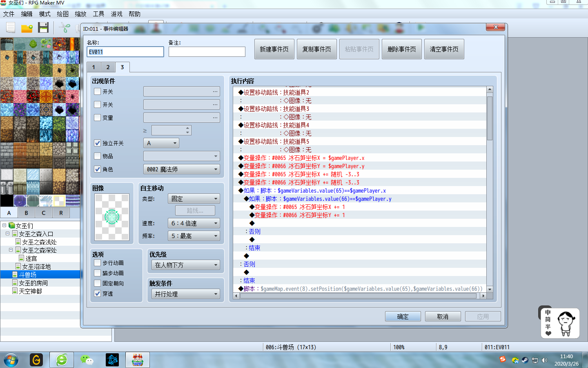
Task: Open the 触发条件 并行处理 dropdown
Action: pos(186,294)
